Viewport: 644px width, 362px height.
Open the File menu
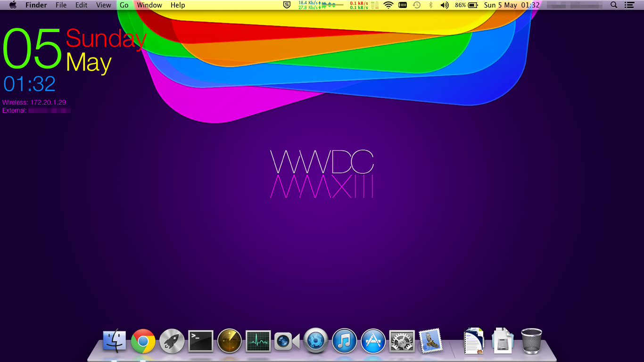[x=61, y=5]
